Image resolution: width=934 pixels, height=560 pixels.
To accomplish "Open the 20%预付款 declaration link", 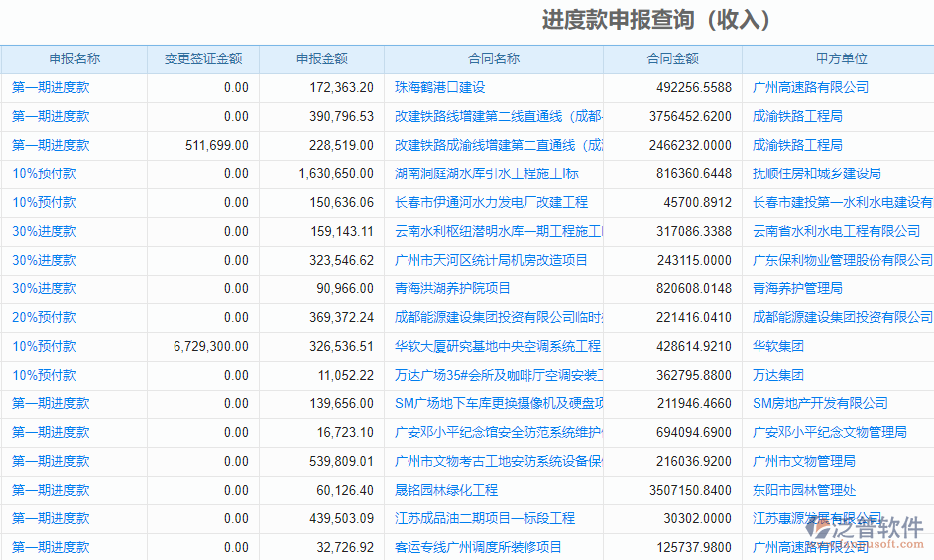I will pos(44,318).
